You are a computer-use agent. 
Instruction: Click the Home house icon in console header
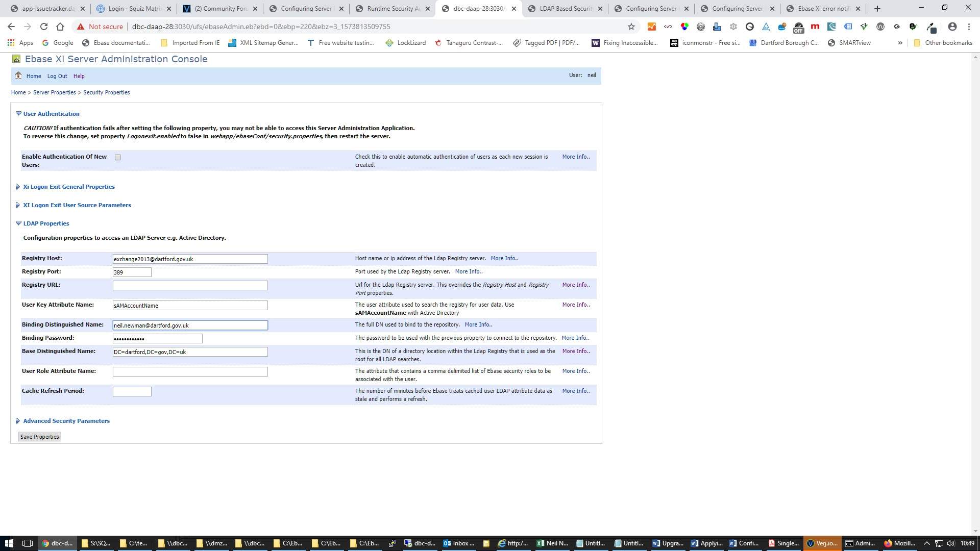pos(18,76)
